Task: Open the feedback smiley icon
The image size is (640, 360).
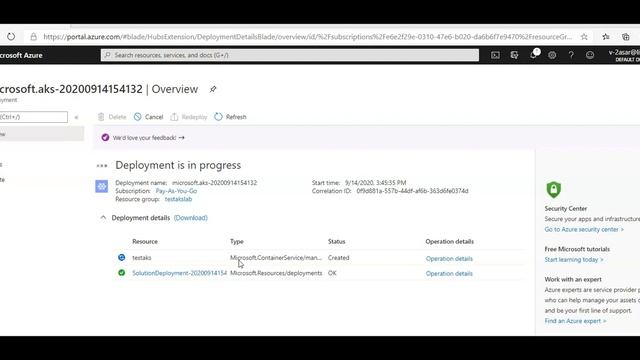Action: 590,55
